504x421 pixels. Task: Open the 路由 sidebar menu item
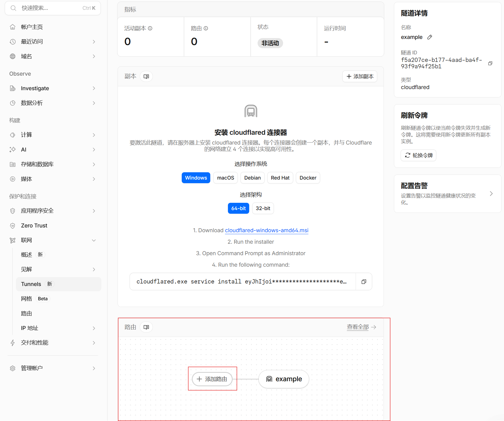coord(59,313)
